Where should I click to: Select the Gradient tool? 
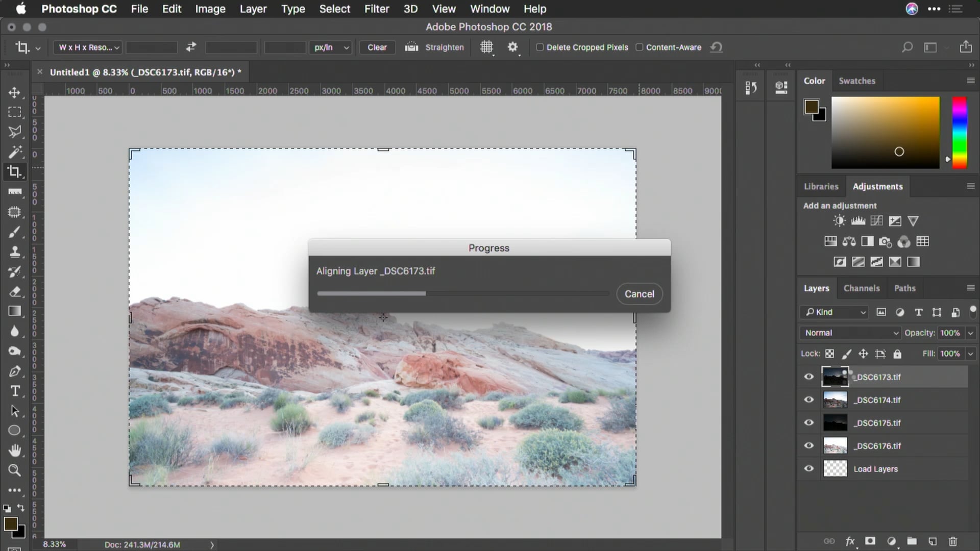[x=15, y=311]
